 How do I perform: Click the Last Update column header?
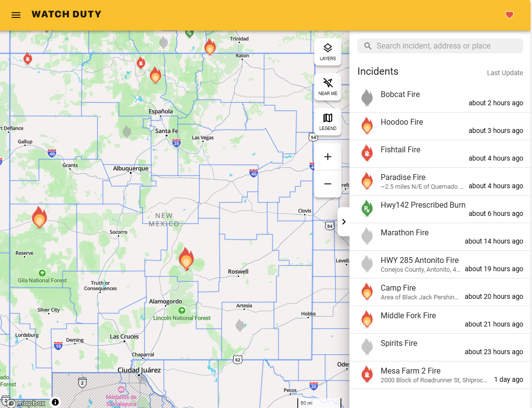pos(505,73)
